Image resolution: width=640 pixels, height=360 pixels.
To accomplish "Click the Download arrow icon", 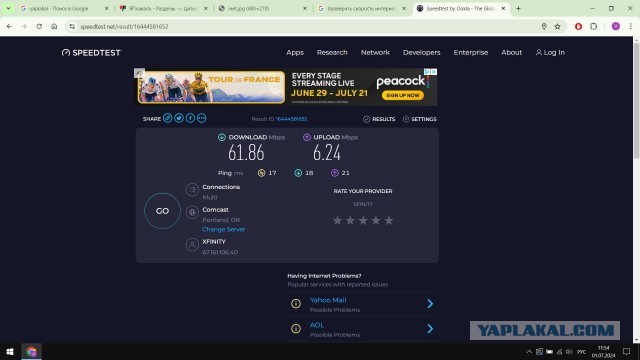I will click(x=222, y=137).
